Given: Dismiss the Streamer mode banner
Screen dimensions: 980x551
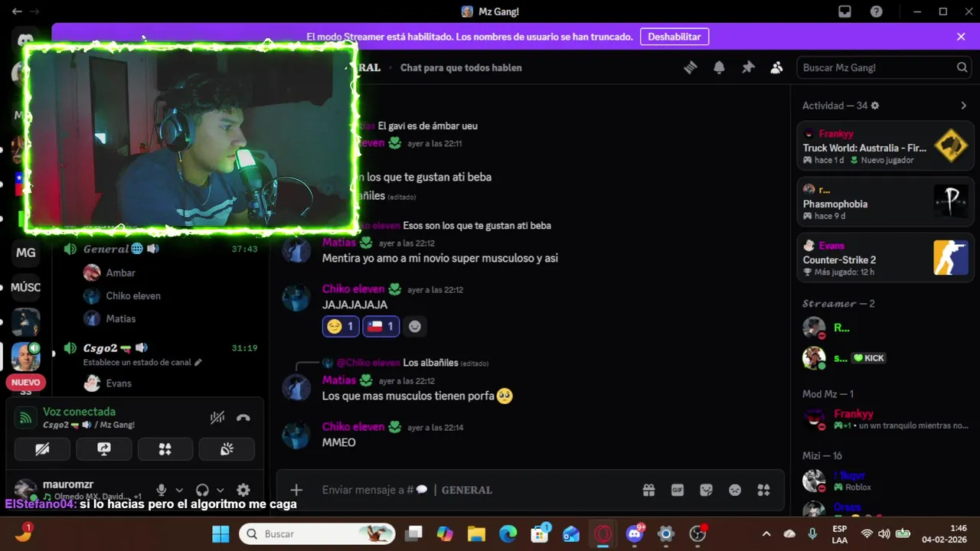Looking at the screenshot, I should (x=961, y=37).
